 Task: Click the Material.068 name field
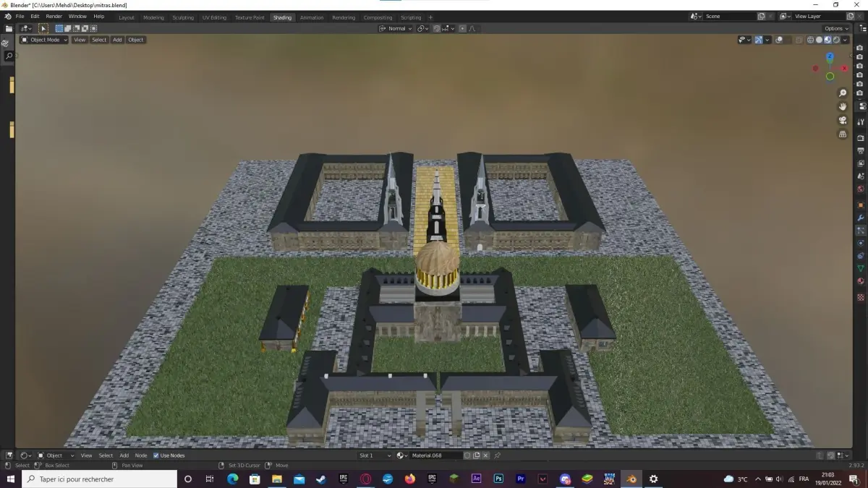point(436,455)
